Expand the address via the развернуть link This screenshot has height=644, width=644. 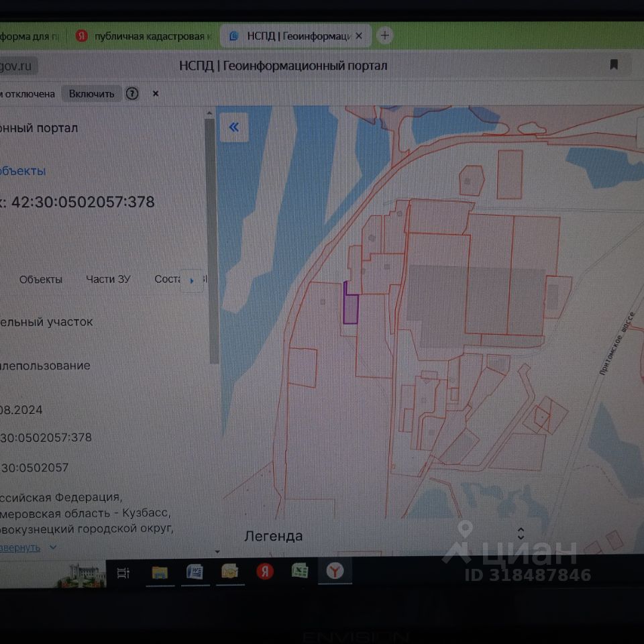click(x=20, y=548)
